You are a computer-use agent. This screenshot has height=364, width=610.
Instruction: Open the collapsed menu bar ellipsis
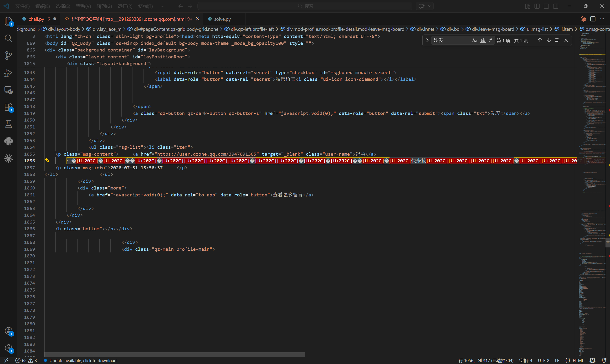click(162, 6)
